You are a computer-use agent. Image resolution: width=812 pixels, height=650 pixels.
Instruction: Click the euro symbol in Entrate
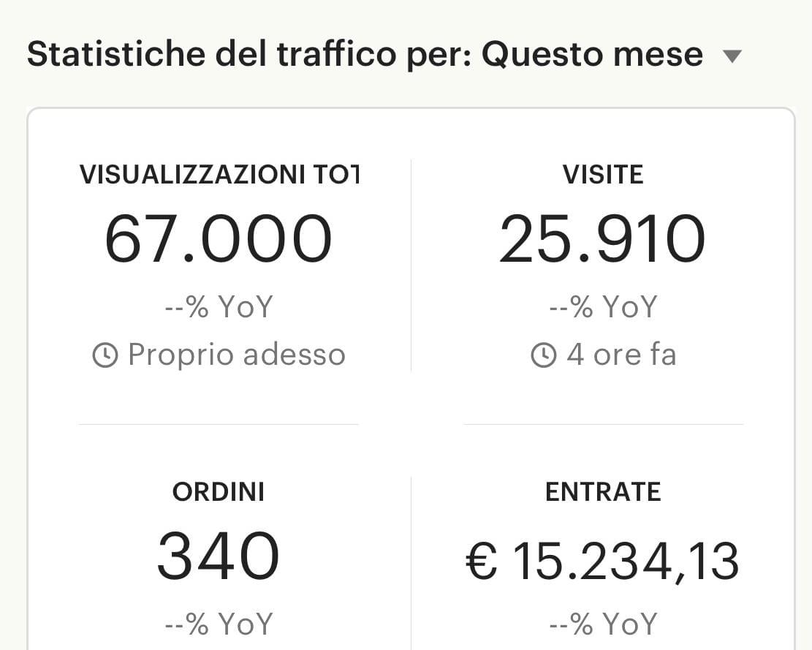(482, 562)
